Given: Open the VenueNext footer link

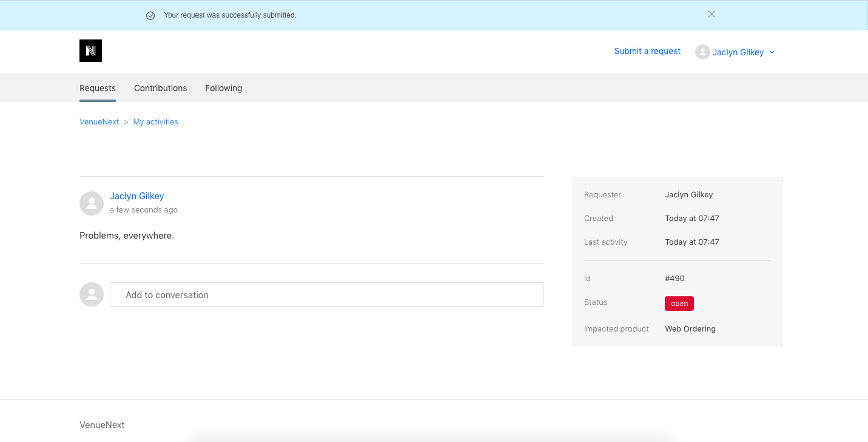Looking at the screenshot, I should click(x=102, y=425).
